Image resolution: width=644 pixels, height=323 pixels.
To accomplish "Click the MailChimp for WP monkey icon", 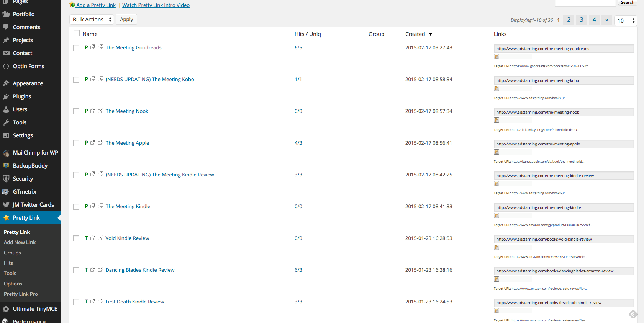I will point(6,153).
